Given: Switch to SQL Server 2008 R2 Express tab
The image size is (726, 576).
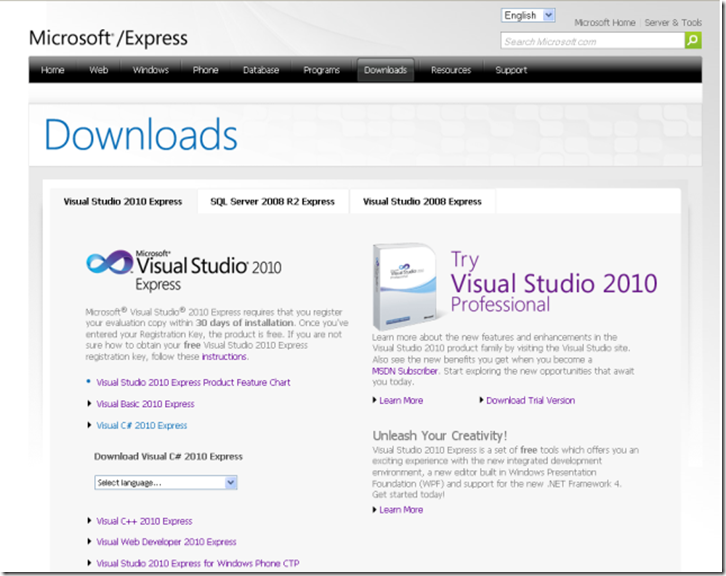Looking at the screenshot, I should tap(272, 201).
